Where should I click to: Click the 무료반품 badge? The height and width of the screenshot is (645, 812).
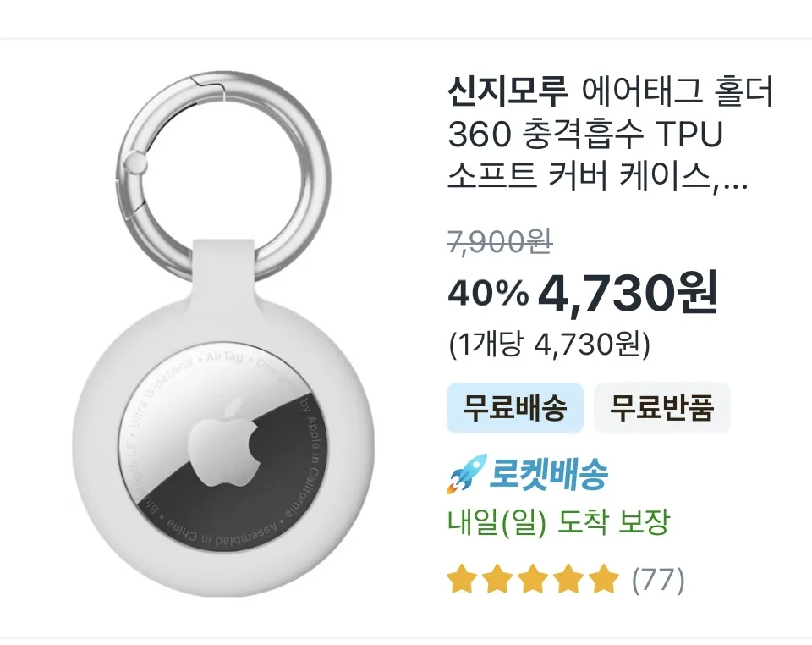(661, 408)
